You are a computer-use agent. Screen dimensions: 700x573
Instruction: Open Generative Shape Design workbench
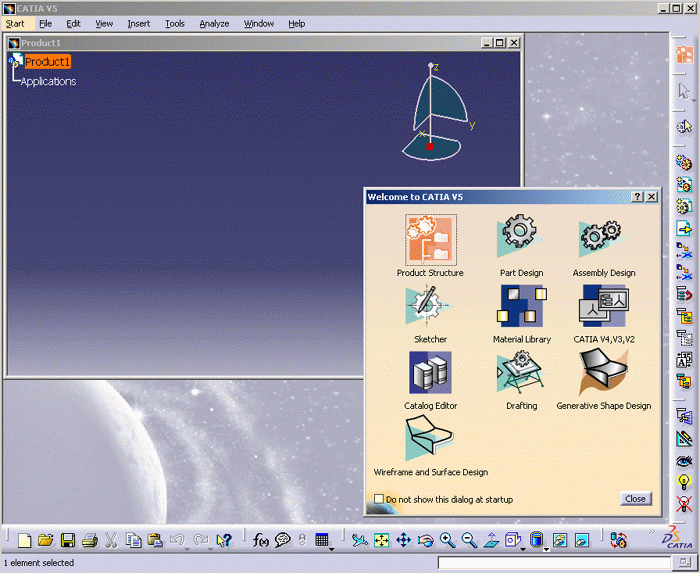point(603,373)
